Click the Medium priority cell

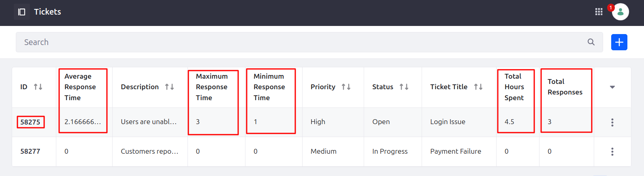[324, 151]
